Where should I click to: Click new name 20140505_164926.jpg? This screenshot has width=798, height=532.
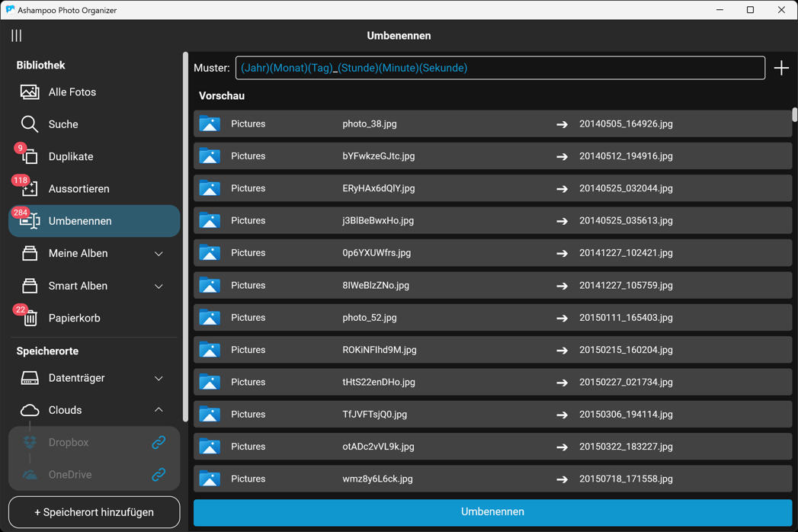tap(626, 123)
